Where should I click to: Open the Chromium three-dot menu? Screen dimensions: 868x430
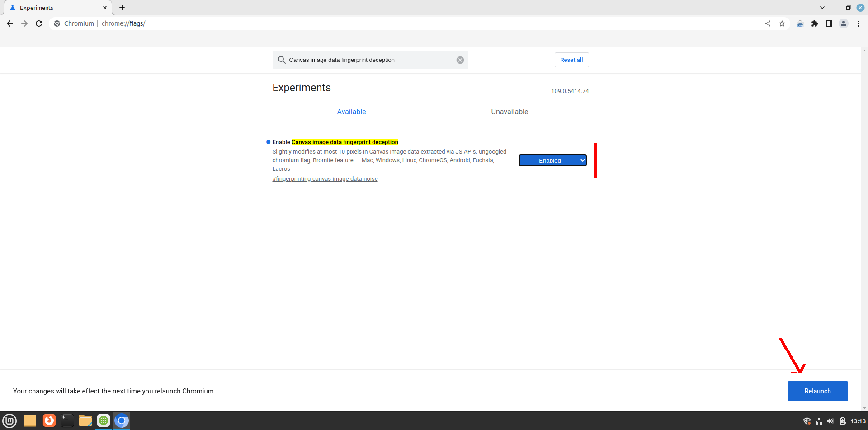[x=858, y=23]
